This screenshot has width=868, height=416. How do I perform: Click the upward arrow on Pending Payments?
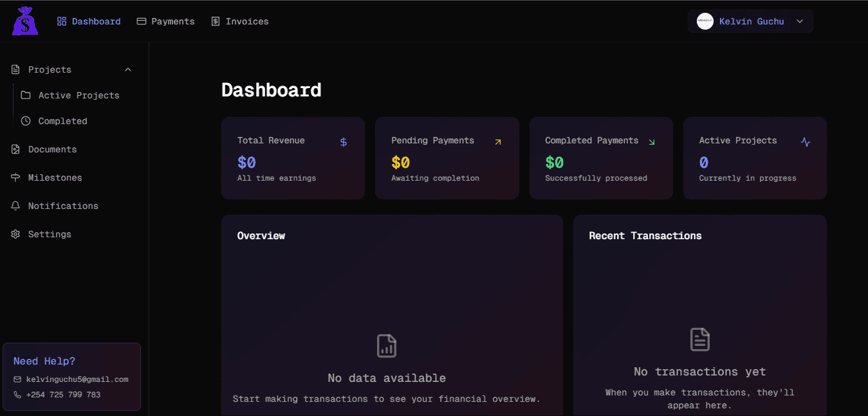(497, 141)
